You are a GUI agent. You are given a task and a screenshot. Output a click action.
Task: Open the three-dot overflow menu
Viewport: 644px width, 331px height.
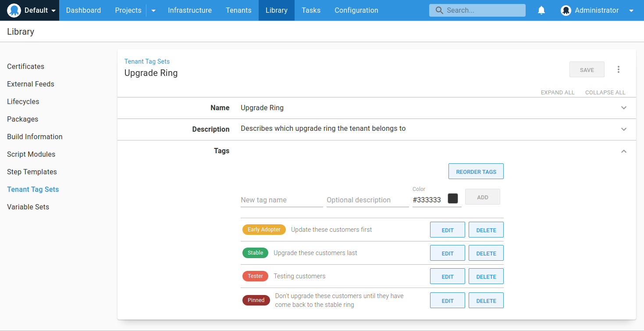(x=619, y=69)
